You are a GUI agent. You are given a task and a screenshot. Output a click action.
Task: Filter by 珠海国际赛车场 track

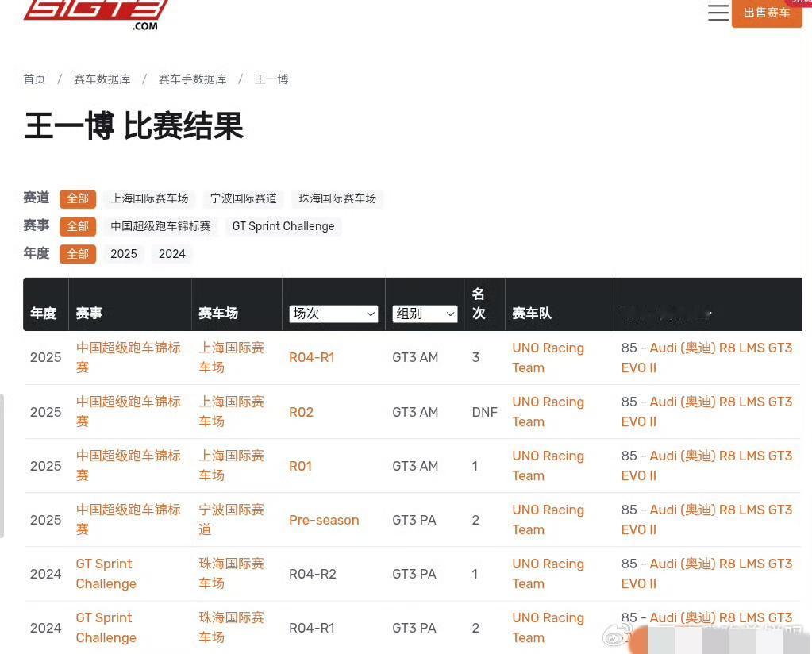[337, 198]
